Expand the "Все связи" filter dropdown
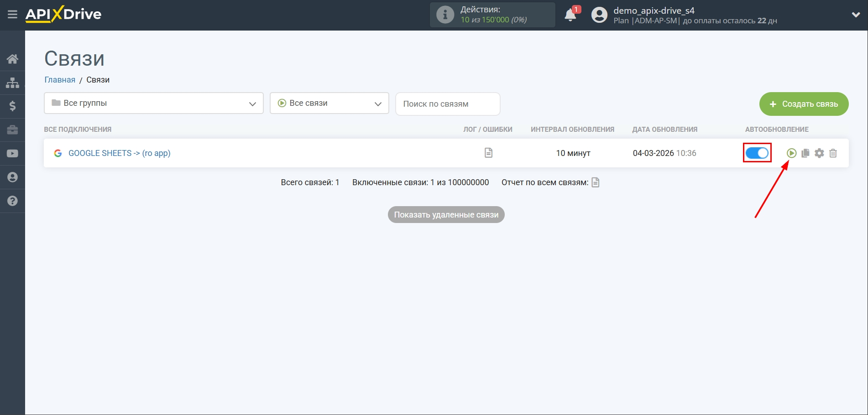This screenshot has height=415, width=868. tap(329, 104)
